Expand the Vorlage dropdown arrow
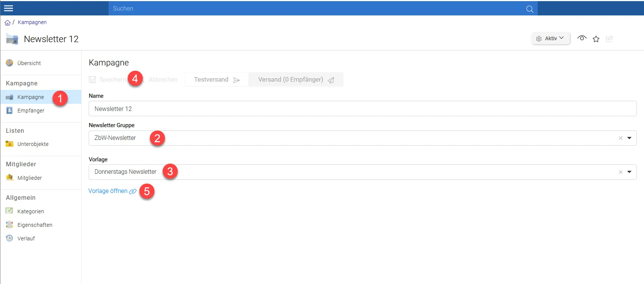The height and width of the screenshot is (284, 644). pos(629,172)
